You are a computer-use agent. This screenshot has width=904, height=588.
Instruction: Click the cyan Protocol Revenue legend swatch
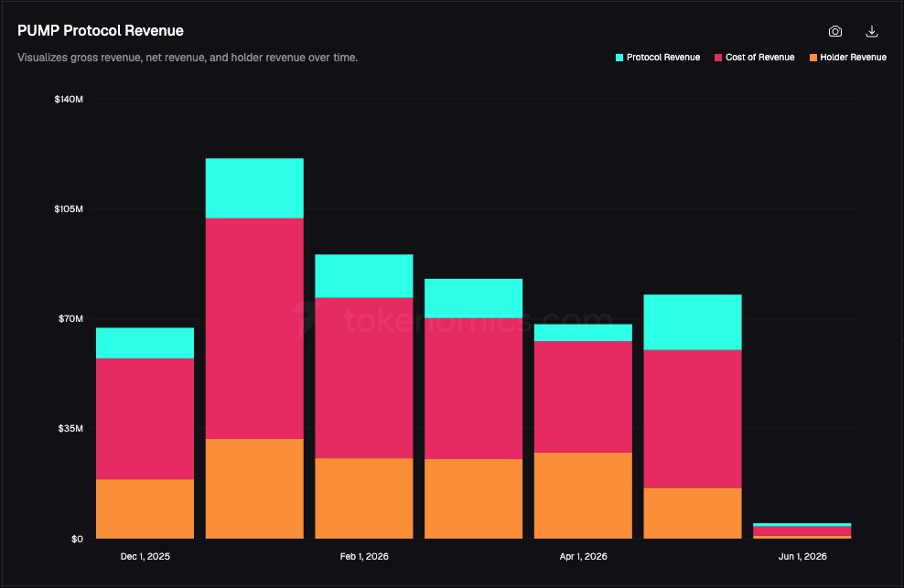(x=619, y=58)
